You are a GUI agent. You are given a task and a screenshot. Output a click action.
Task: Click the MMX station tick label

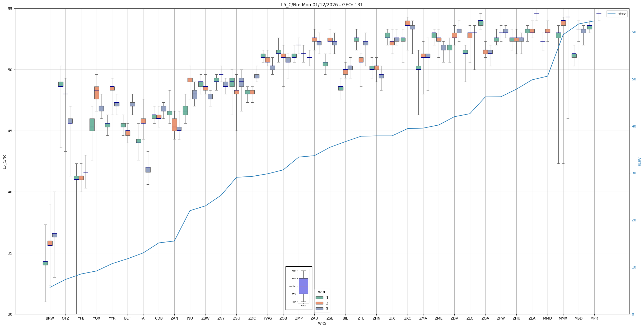[563, 318]
